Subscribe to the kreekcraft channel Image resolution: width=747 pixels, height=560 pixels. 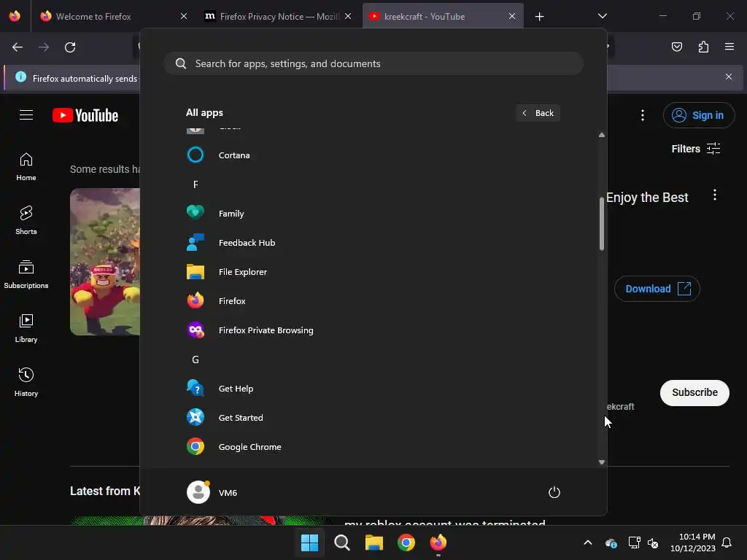click(694, 392)
